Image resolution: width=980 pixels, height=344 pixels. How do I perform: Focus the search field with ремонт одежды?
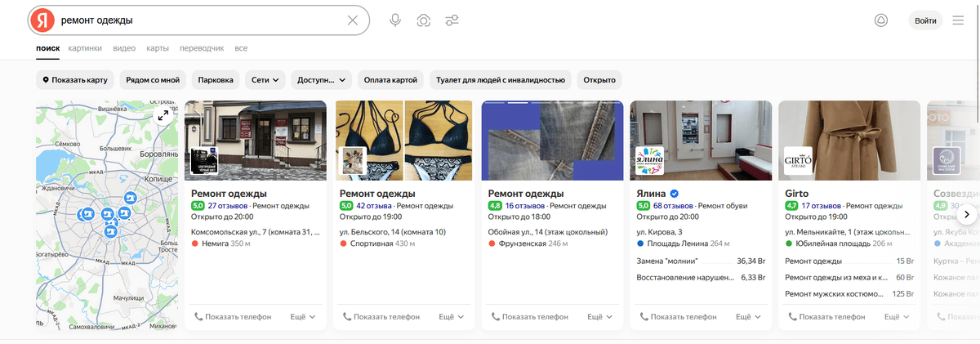coord(200,20)
